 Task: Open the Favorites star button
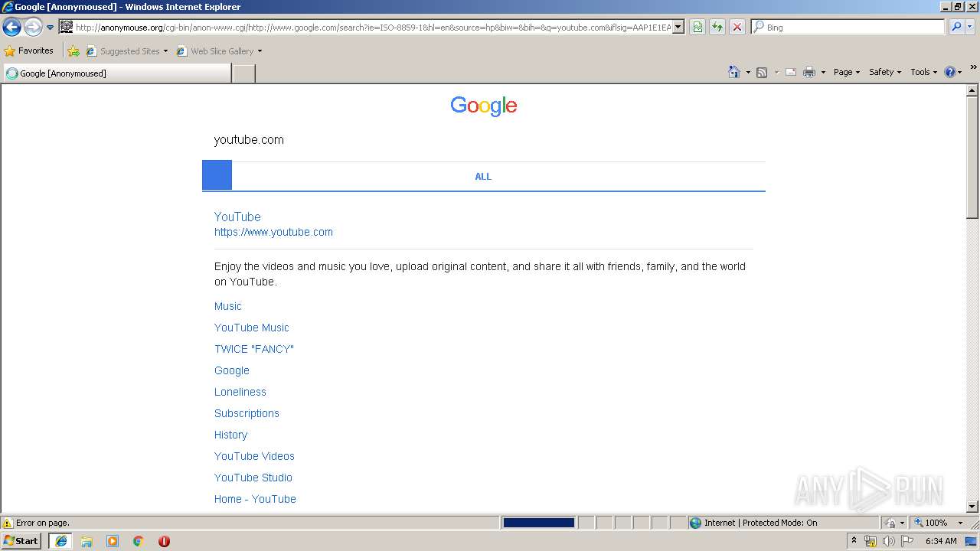29,51
